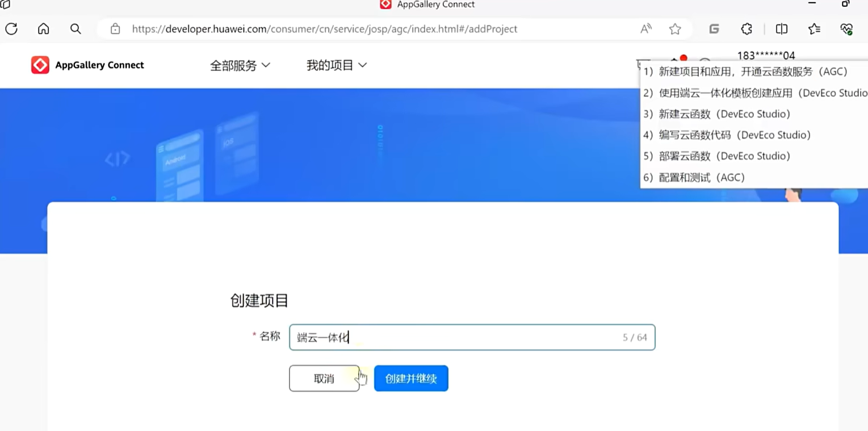Click the search magnifier icon in toolbar

click(76, 29)
